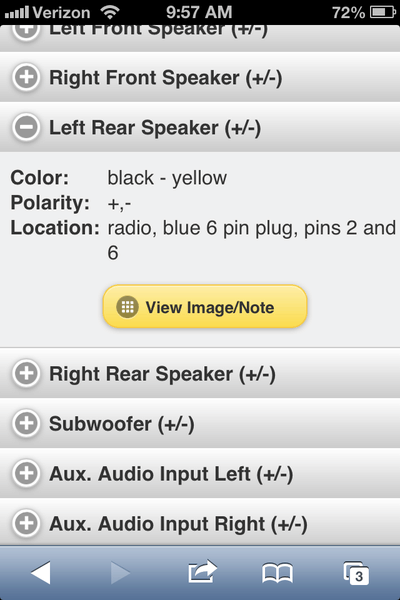400x600 pixels.
Task: Expand the Left Front Speaker row
Action: pos(200,38)
